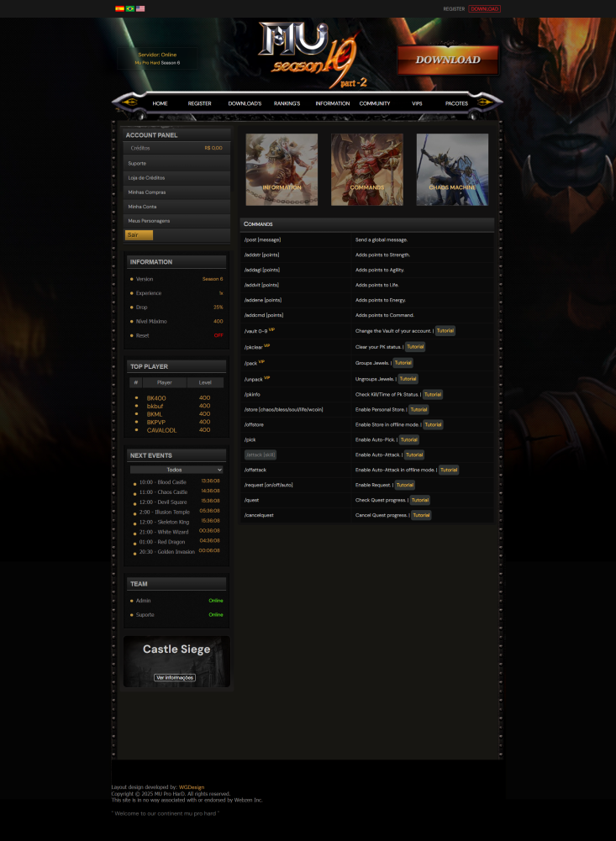Open the WGDesign footer link
Image resolution: width=616 pixels, height=841 pixels.
pyautogui.click(x=192, y=787)
